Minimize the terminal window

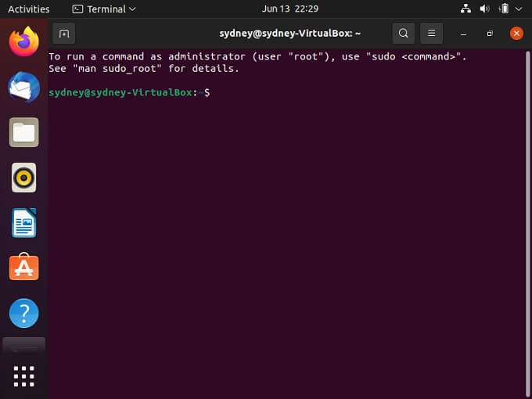(x=463, y=34)
